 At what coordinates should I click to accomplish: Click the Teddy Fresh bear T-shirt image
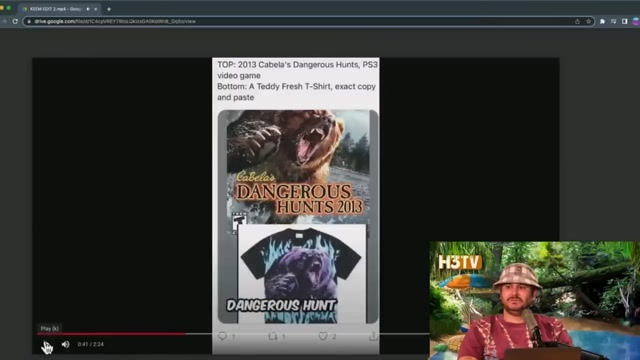(302, 274)
